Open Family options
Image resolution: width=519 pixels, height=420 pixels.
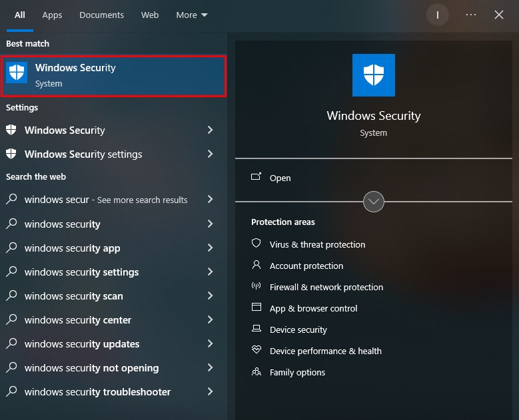(297, 372)
